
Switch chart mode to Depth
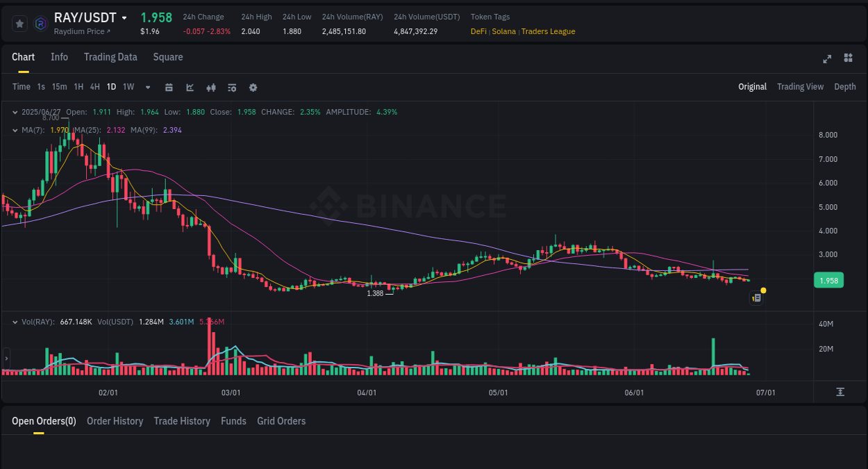click(x=845, y=86)
